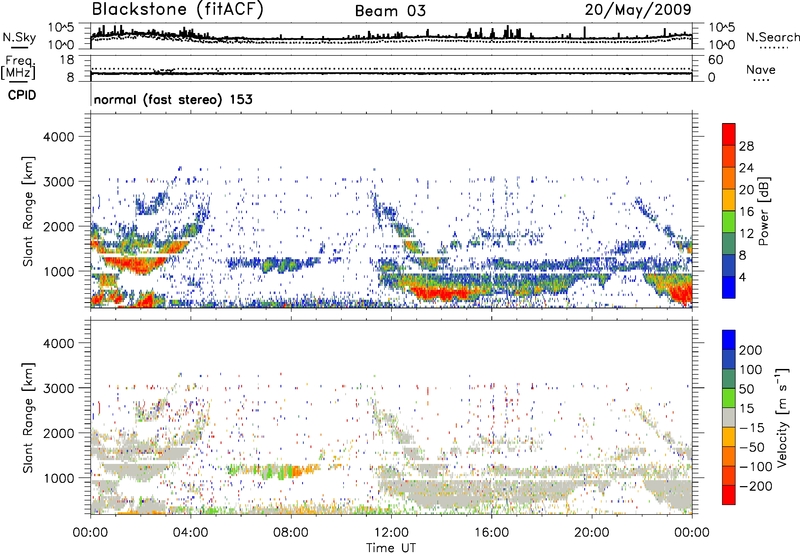Screen dimensions: 800x554
Task: Pick the light green segment of the power colorbar
Action: [729, 222]
